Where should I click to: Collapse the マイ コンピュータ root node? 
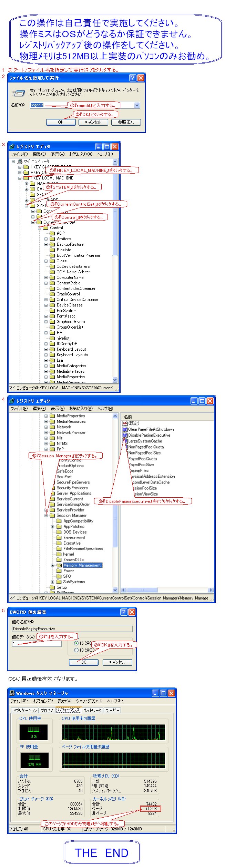click(13, 162)
